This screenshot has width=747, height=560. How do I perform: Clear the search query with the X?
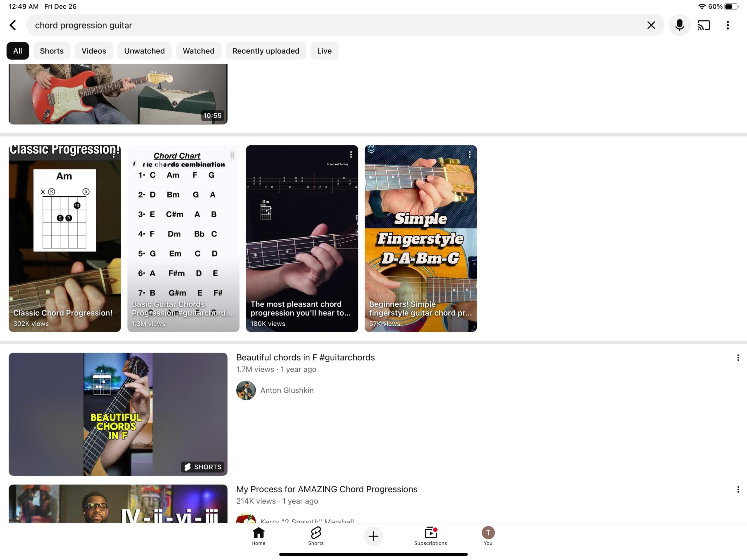(651, 25)
